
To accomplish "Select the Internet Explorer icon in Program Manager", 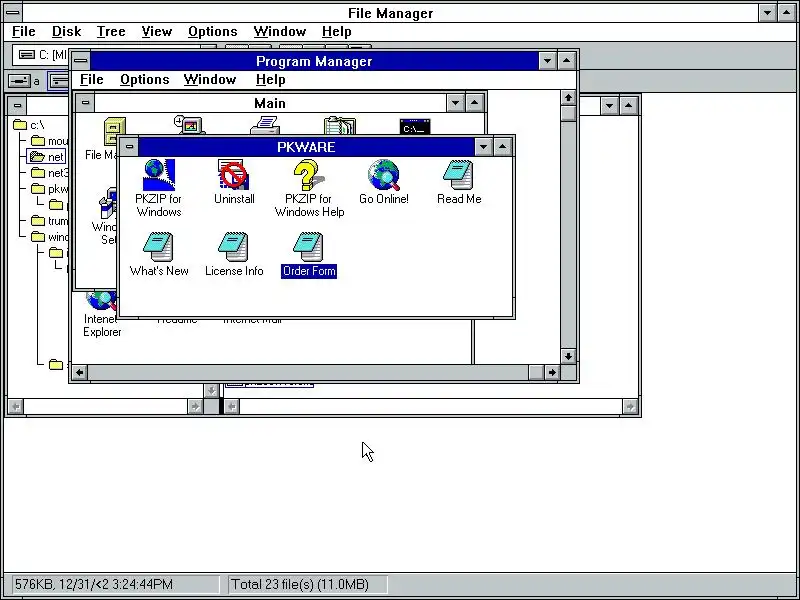I will pos(102,301).
